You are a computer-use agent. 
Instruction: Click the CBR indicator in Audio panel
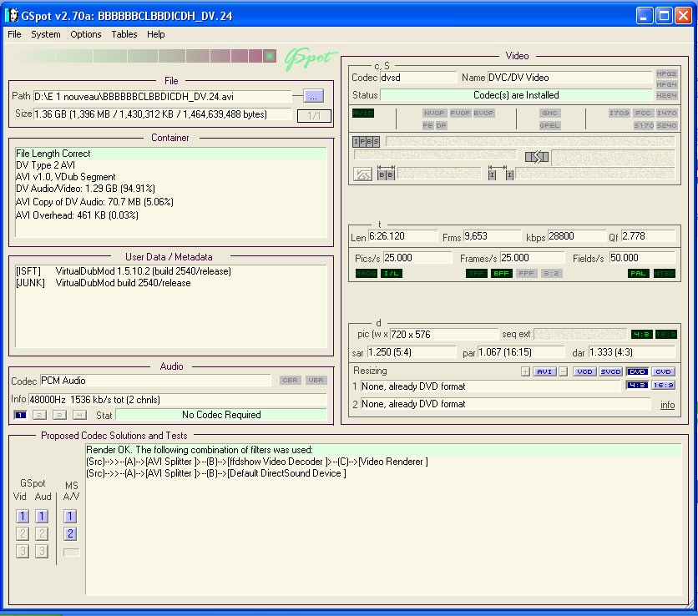click(291, 380)
